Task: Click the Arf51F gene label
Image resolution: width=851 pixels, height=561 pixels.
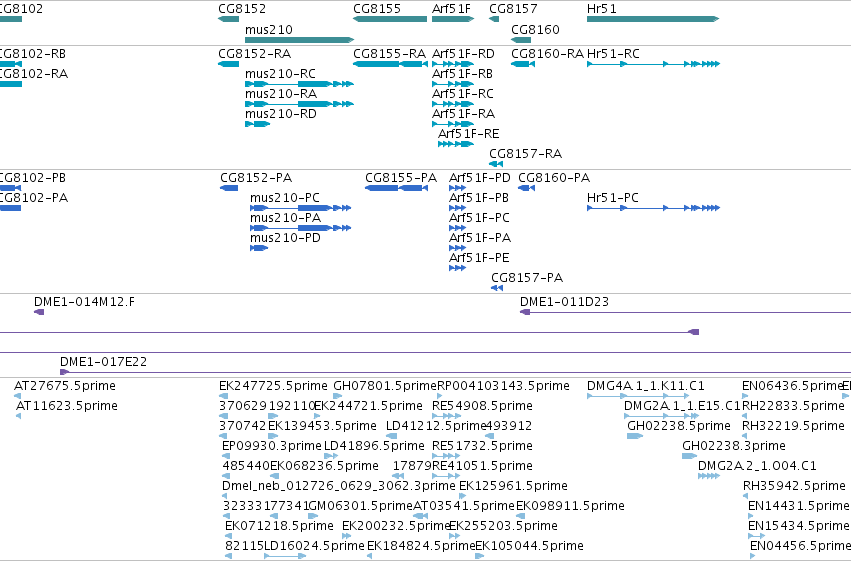Action: [452, 9]
